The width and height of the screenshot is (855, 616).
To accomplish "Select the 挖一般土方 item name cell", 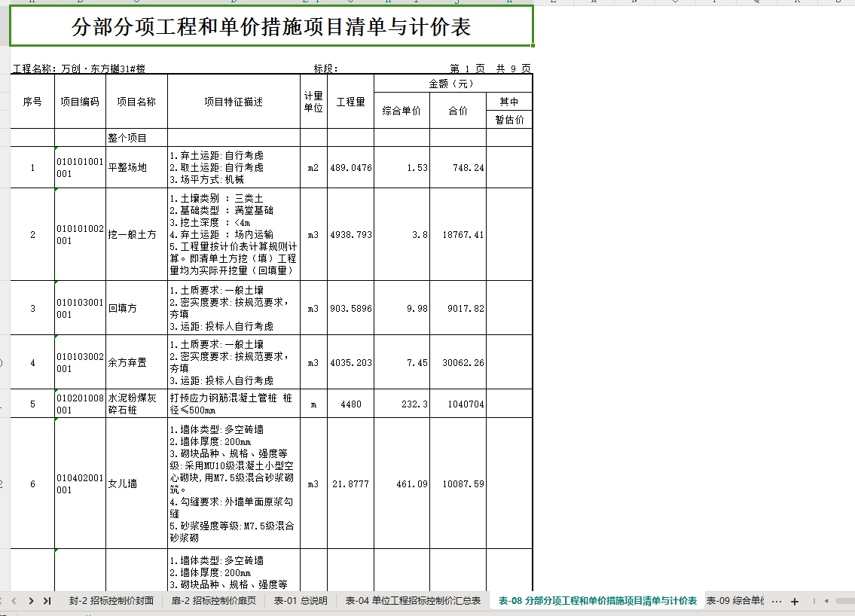I will 137,234.
